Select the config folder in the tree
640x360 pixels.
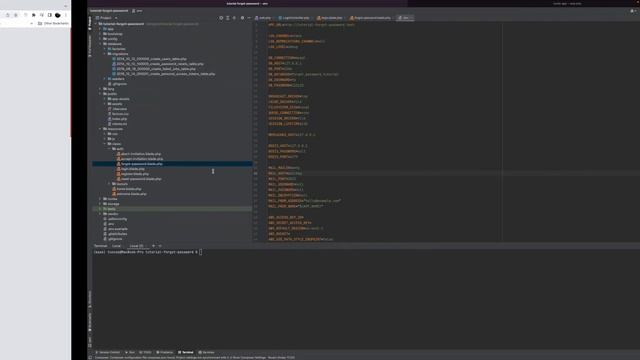[x=110, y=39]
